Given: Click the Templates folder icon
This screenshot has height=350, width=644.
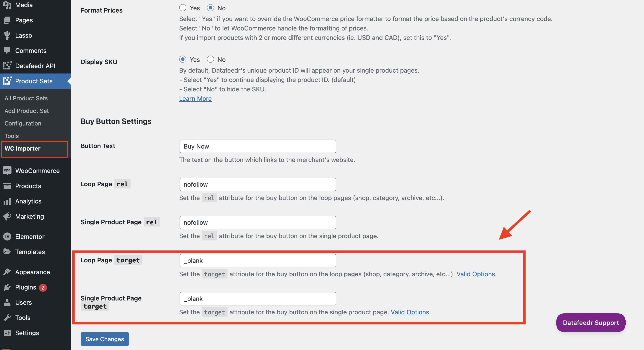Looking at the screenshot, I should 7,251.
